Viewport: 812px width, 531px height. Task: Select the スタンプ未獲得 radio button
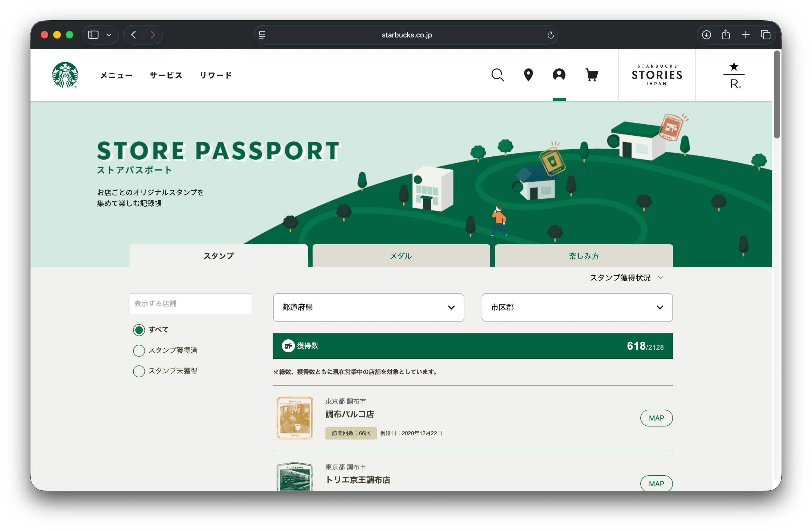click(139, 371)
